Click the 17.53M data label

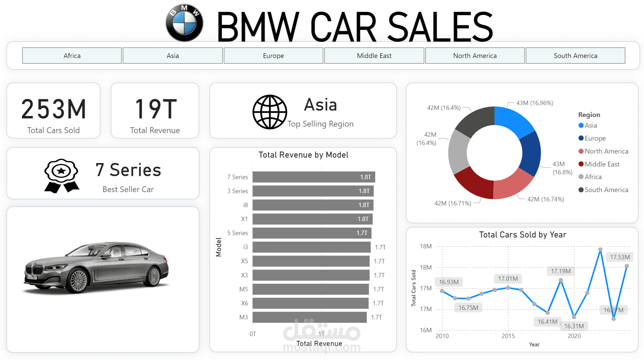click(x=620, y=257)
